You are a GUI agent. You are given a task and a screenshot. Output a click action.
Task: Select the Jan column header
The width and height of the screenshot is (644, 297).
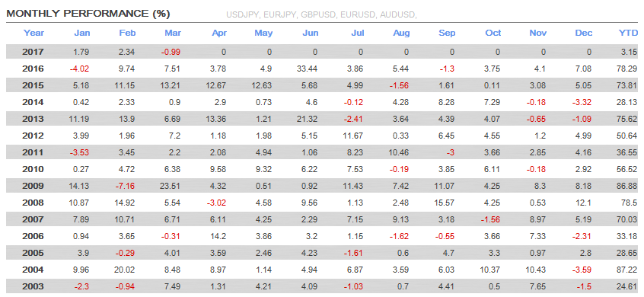coord(81,34)
